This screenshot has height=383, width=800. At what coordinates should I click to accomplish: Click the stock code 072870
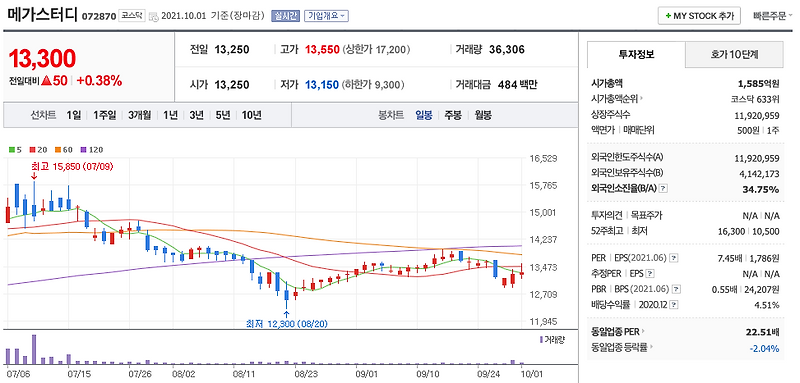pyautogui.click(x=98, y=16)
